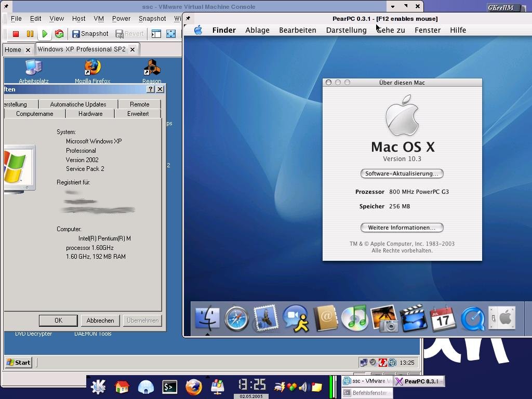Open the Darstellung menu
The image size is (532, 399).
tap(347, 30)
